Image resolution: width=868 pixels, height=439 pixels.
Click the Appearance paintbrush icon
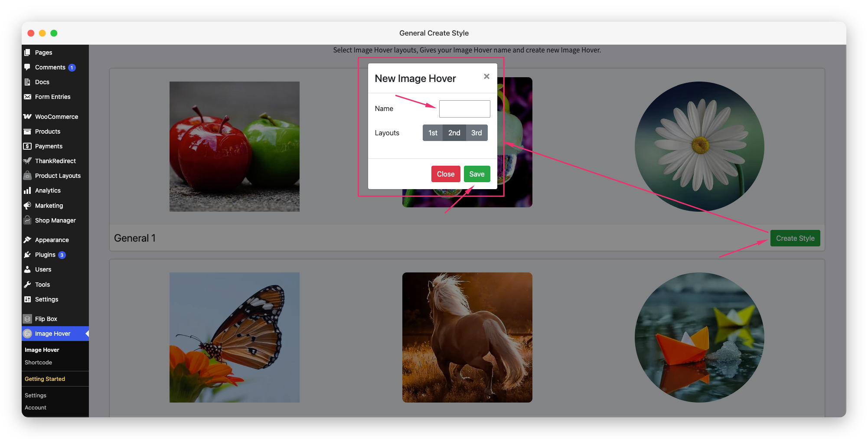pyautogui.click(x=27, y=240)
